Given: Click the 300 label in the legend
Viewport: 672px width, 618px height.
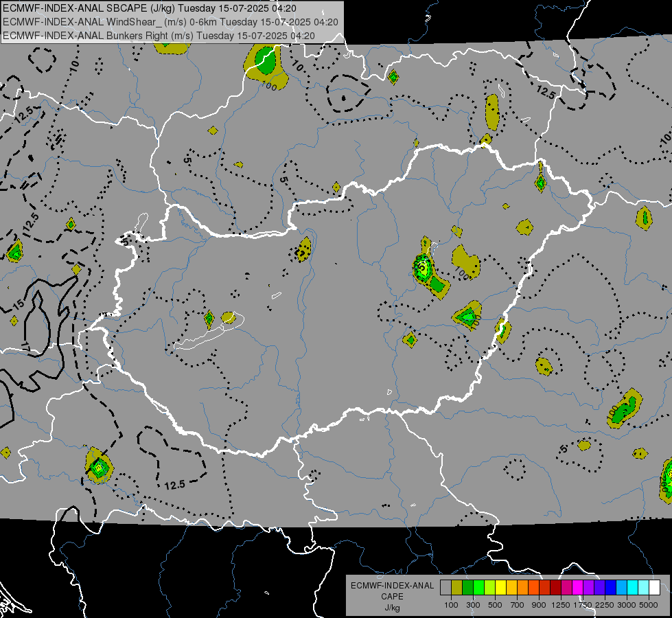Looking at the screenshot, I should (473, 605).
